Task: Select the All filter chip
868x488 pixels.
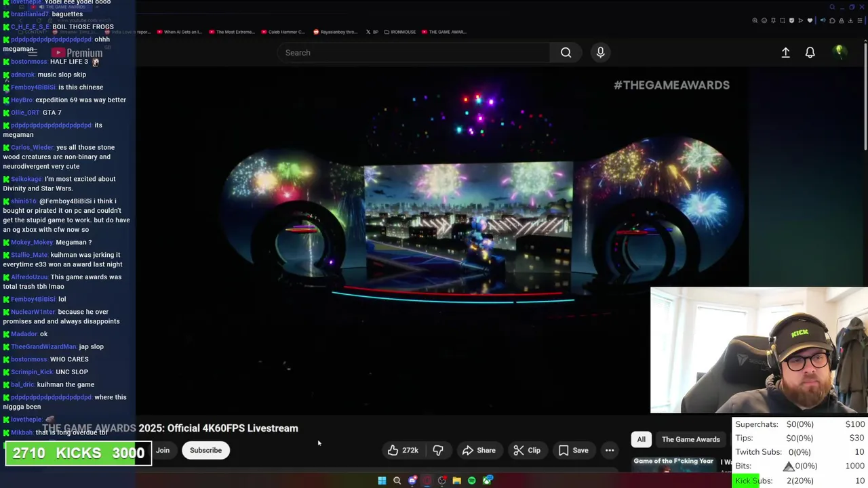Action: (641, 439)
